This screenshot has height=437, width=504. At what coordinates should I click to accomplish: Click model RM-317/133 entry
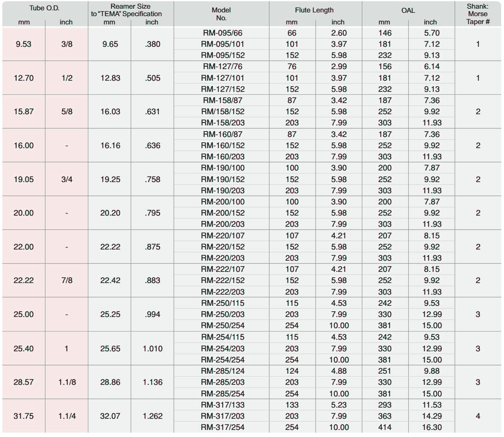tap(222, 405)
